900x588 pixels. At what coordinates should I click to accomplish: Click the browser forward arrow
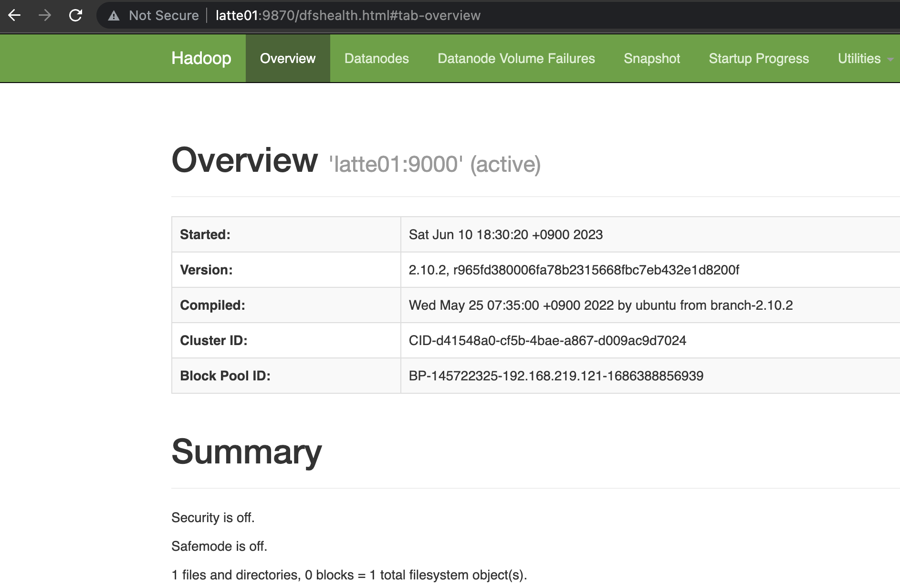pos(45,15)
